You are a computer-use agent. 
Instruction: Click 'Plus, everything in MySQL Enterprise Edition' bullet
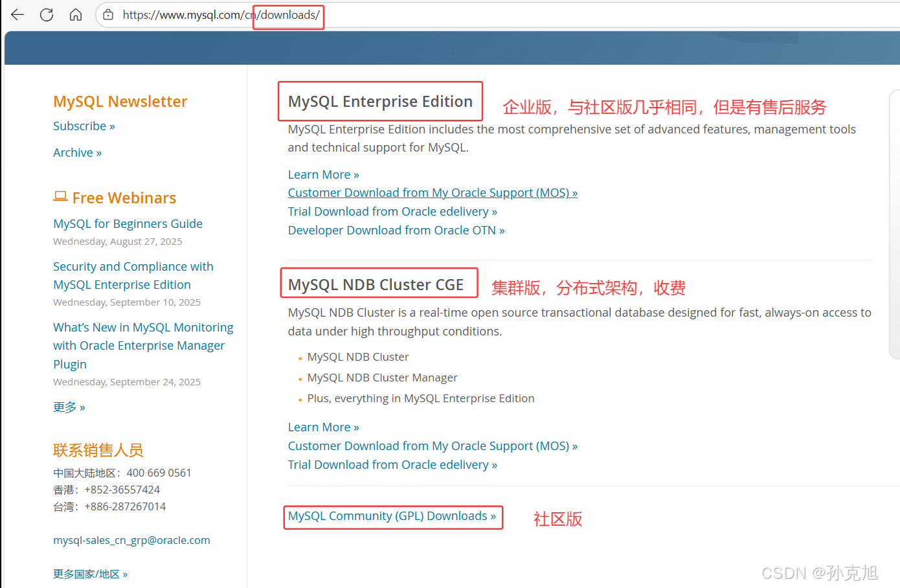tap(421, 398)
